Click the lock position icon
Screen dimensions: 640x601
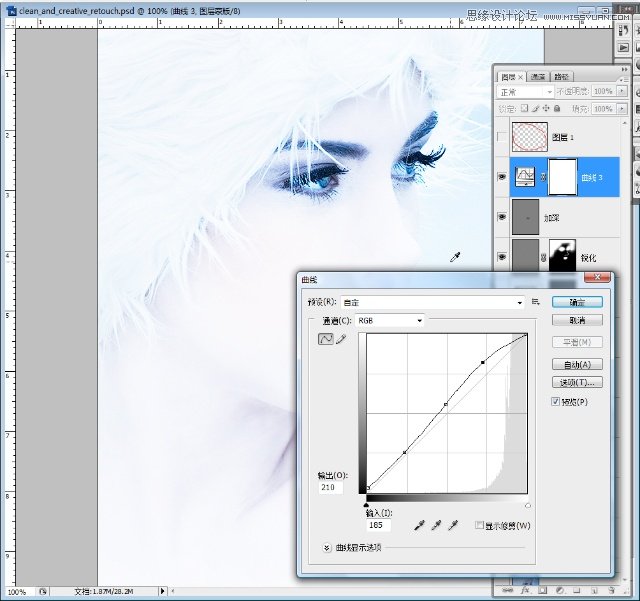coord(546,108)
